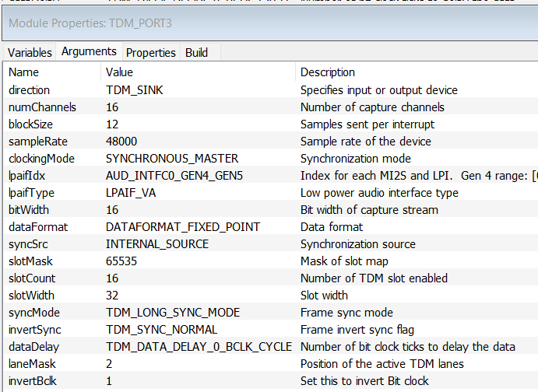Click the Description column header
Screen dimensions: 538x392
tap(328, 72)
